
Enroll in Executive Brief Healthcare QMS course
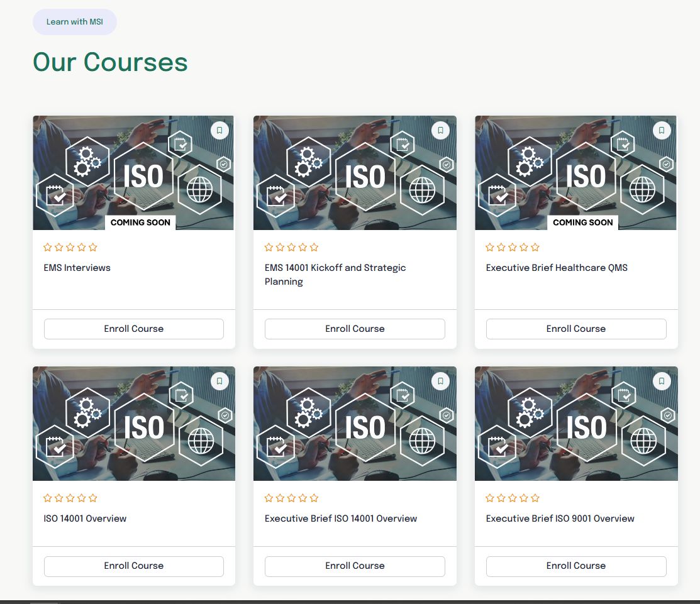click(575, 329)
